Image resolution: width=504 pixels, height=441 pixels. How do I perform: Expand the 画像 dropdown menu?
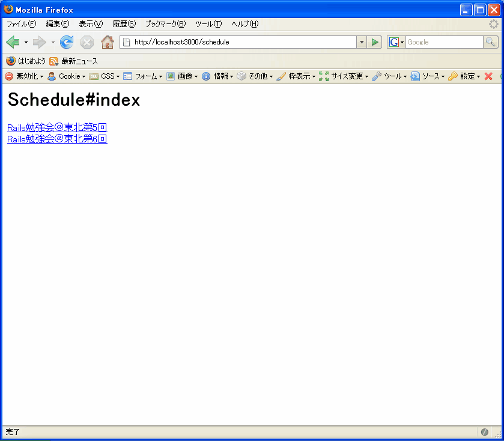(x=196, y=76)
